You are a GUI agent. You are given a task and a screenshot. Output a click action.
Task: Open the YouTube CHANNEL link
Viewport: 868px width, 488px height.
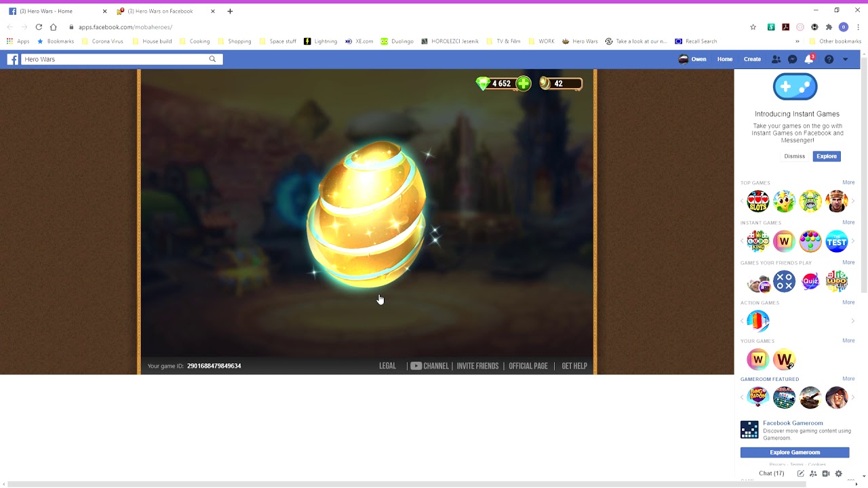point(429,366)
